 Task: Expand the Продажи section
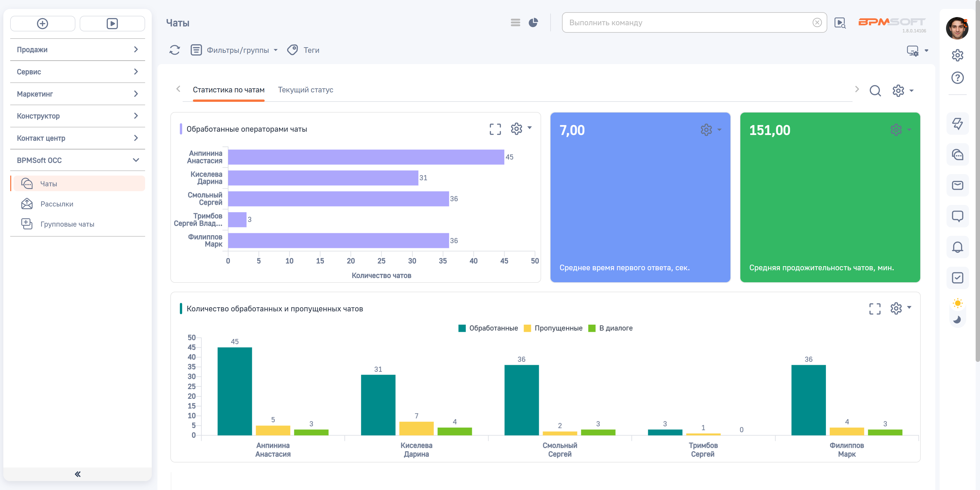point(78,50)
